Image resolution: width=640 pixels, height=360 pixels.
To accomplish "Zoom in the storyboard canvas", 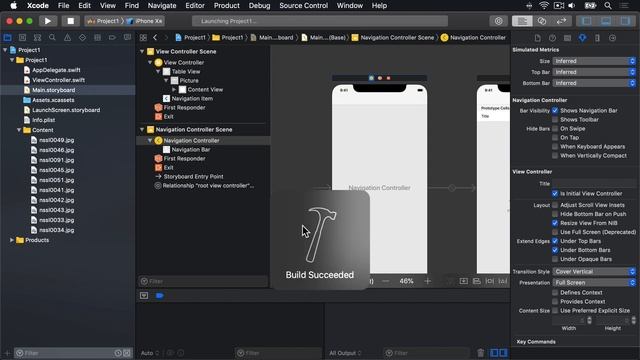I will click(x=427, y=281).
